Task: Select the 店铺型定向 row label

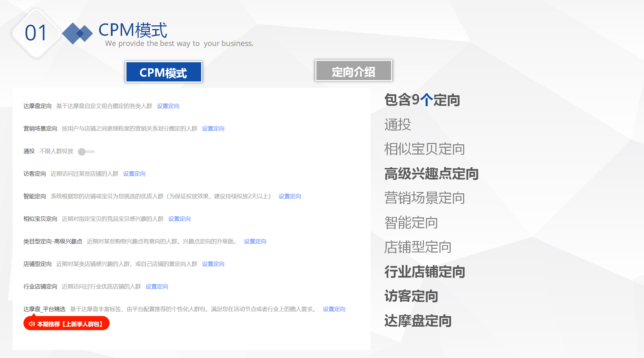Action: tap(38, 264)
